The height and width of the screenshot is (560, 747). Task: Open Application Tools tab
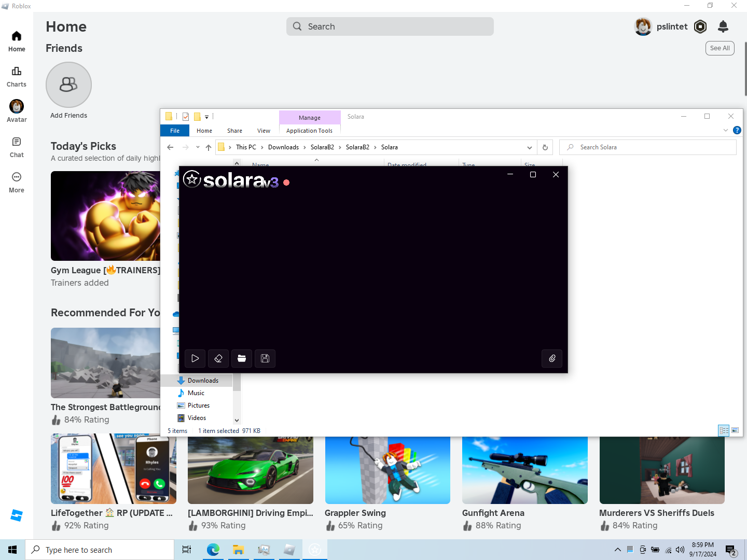click(309, 131)
